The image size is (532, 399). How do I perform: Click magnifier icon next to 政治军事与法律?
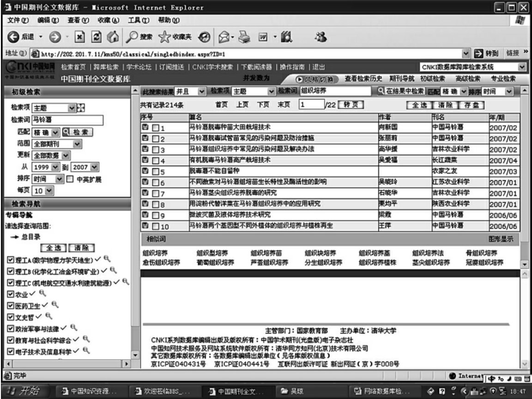pos(73,327)
